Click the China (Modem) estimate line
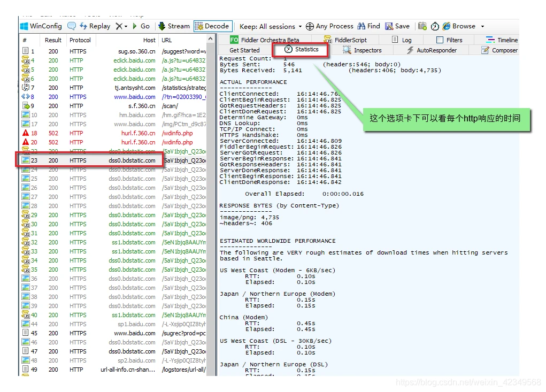Screen dimensions: 546x392 pyautogui.click(x=244, y=317)
